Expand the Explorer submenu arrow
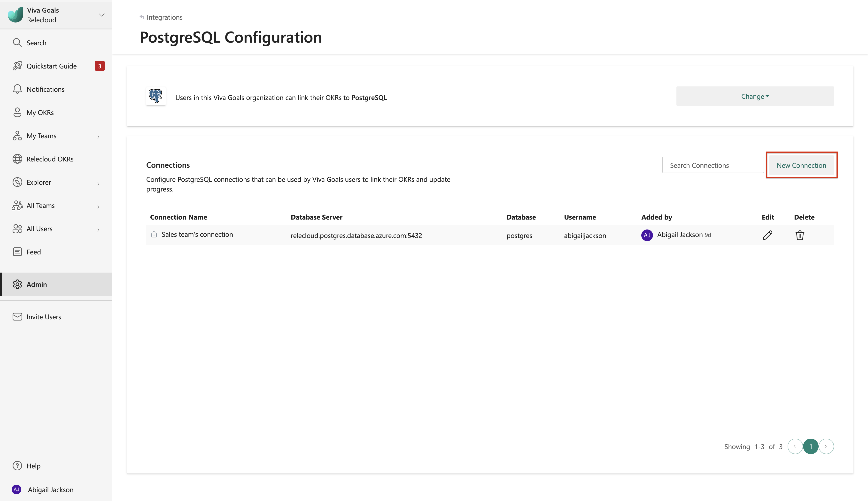 pyautogui.click(x=99, y=183)
